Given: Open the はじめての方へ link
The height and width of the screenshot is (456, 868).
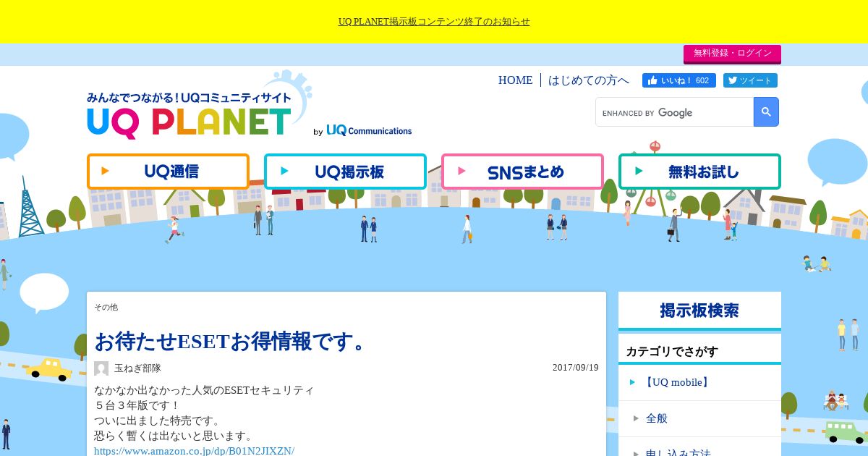Looking at the screenshot, I should pos(589,80).
